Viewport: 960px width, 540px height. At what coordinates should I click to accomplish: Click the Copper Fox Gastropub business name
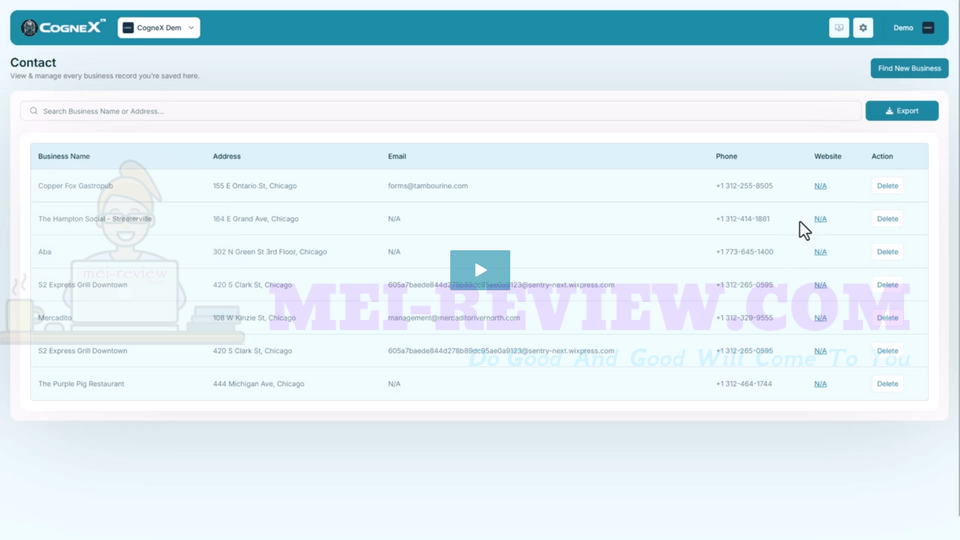[75, 186]
